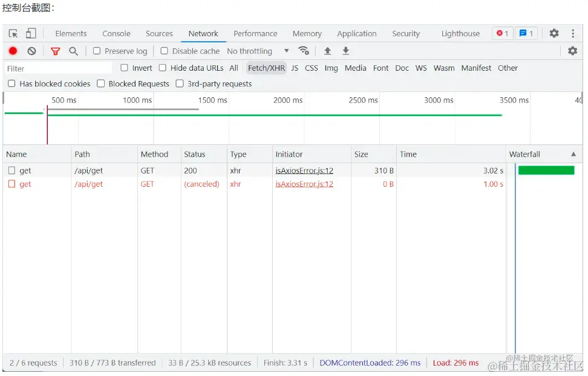
Task: Open the Application tab
Action: pyautogui.click(x=357, y=33)
